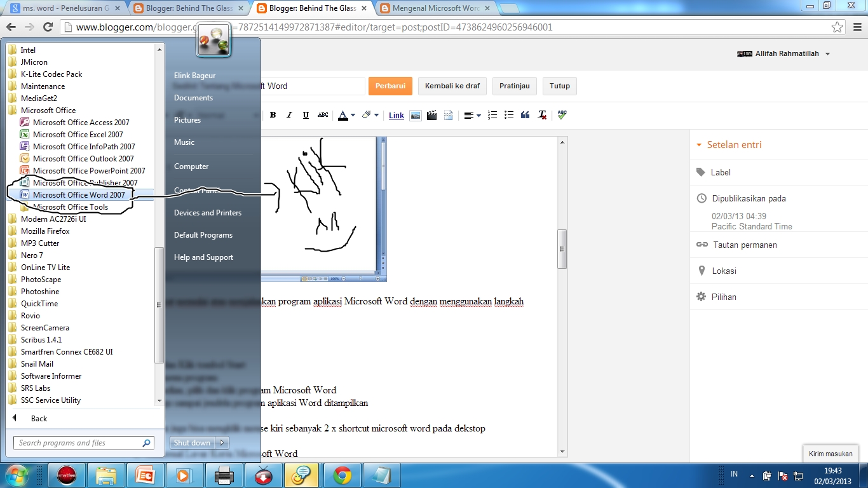Image resolution: width=868 pixels, height=488 pixels.
Task: Open Default Programs from Start menu
Action: tap(203, 235)
